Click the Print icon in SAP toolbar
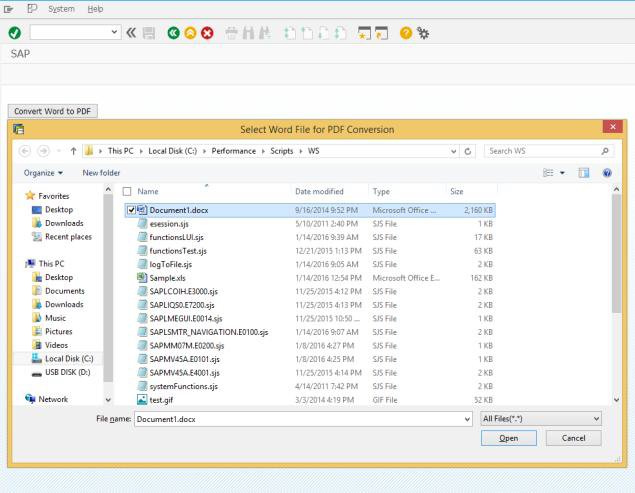 (231, 33)
